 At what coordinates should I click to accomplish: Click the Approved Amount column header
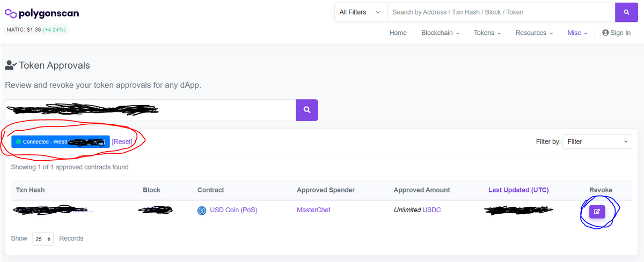click(422, 190)
